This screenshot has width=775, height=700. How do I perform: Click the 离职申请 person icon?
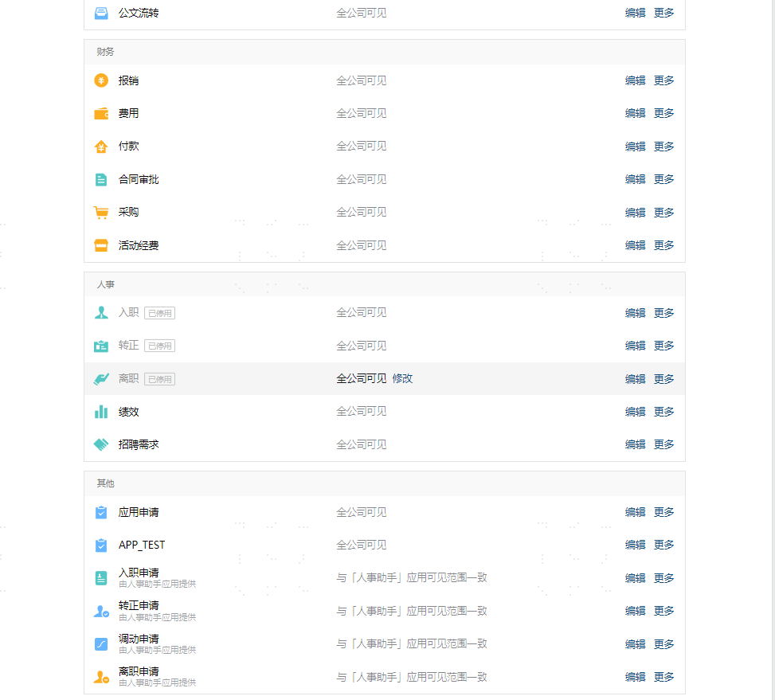coord(101,677)
